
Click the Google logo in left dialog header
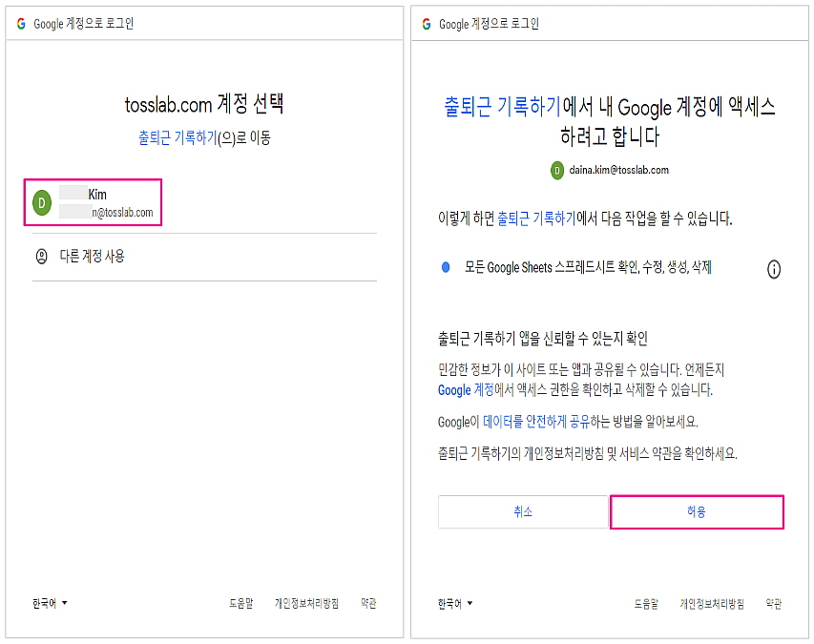21,24
